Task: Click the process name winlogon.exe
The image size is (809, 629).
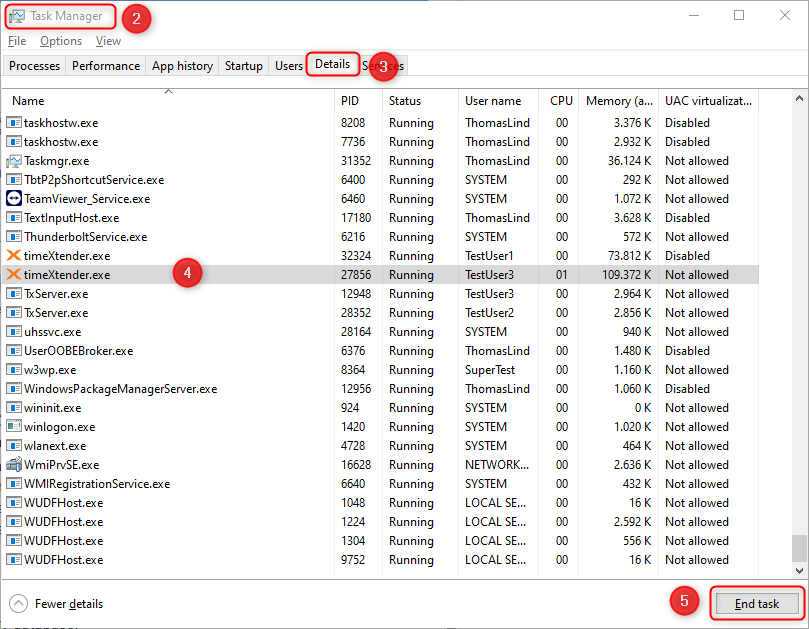Action: [60, 427]
